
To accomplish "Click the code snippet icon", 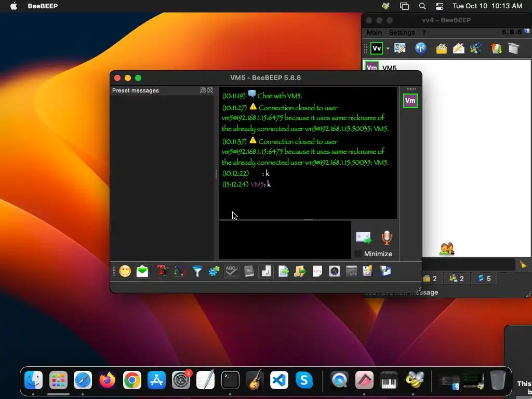I will click(x=317, y=271).
